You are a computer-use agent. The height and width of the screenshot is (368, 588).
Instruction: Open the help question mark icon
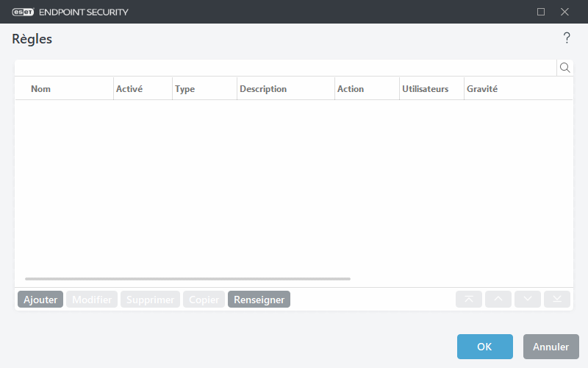(567, 38)
